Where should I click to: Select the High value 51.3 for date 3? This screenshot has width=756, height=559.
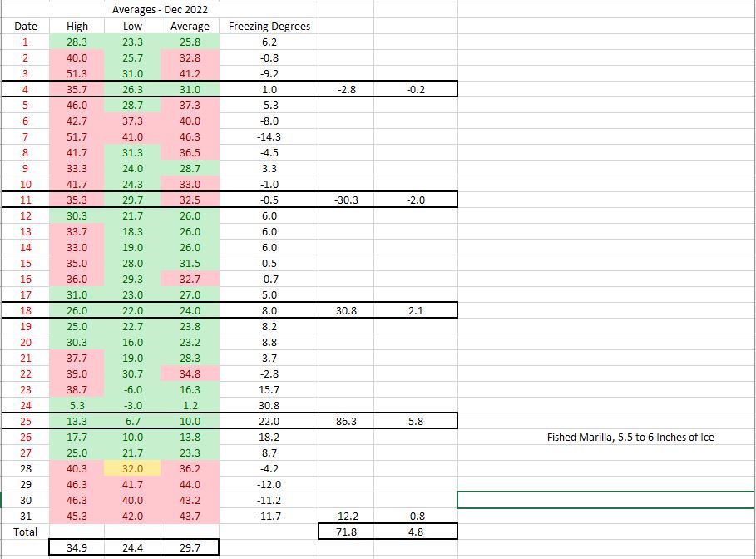tap(77, 73)
